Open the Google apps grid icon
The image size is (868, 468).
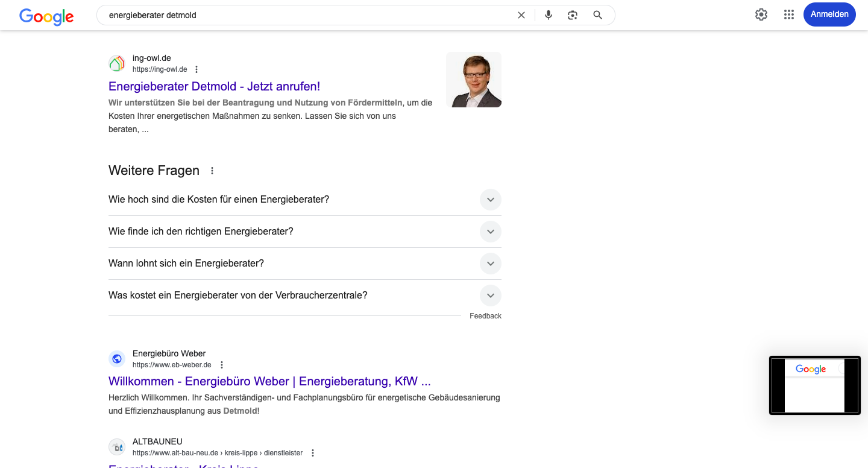click(788, 14)
